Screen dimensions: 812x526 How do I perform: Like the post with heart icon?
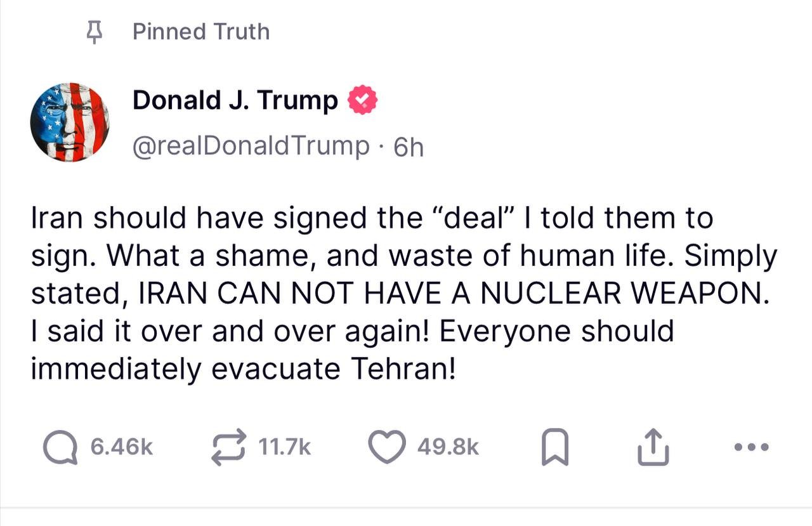(x=387, y=447)
